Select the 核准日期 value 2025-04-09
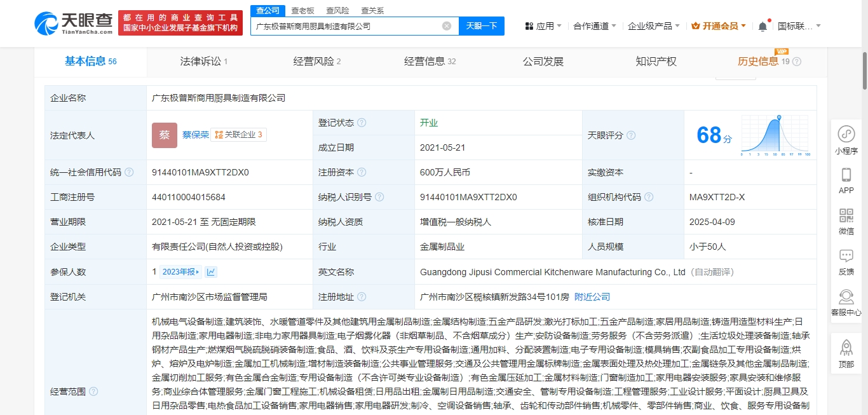 pos(712,222)
